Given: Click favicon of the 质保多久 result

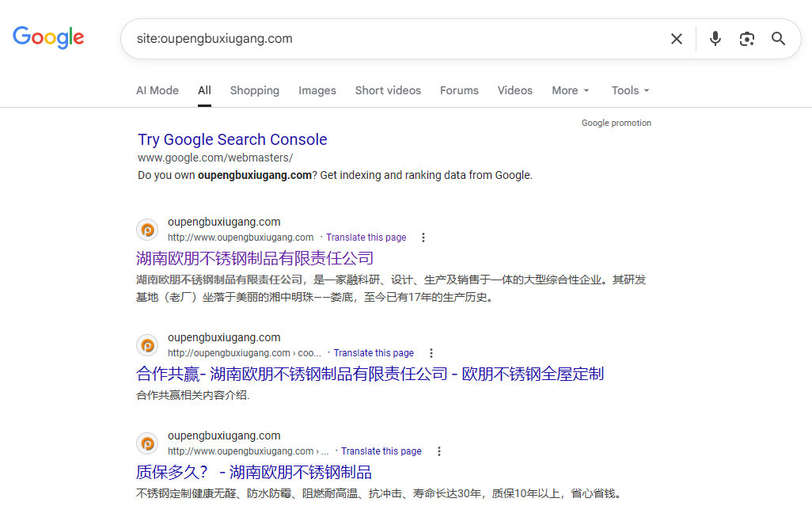Looking at the screenshot, I should coord(147,443).
